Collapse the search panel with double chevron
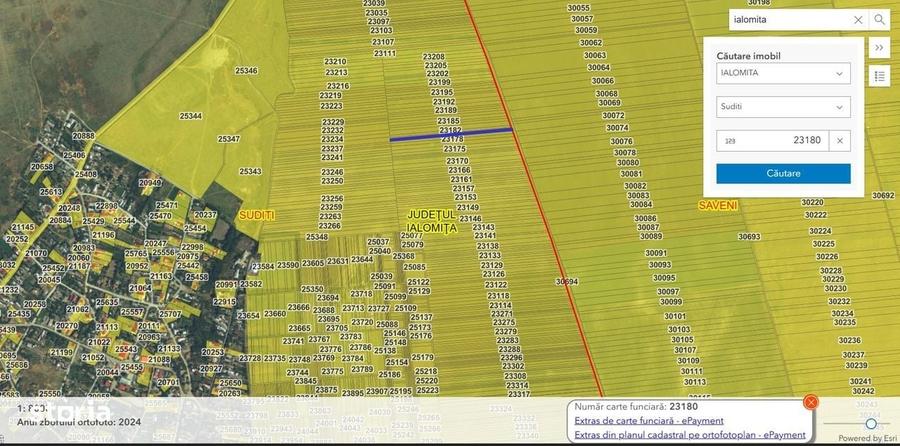900x446 pixels. tap(879, 48)
